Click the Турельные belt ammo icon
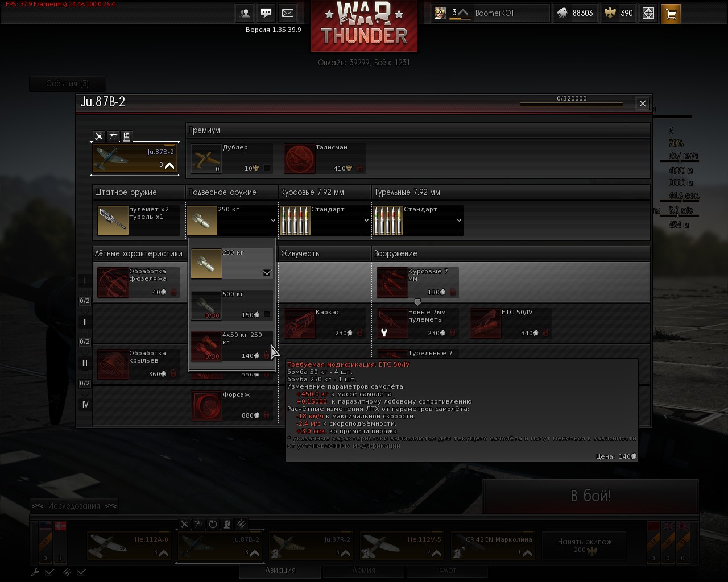This screenshot has width=728, height=582. click(388, 221)
